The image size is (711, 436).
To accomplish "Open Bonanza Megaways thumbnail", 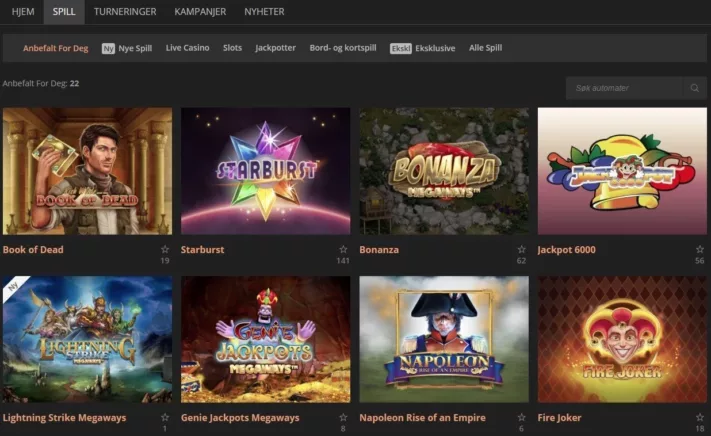I will (444, 171).
